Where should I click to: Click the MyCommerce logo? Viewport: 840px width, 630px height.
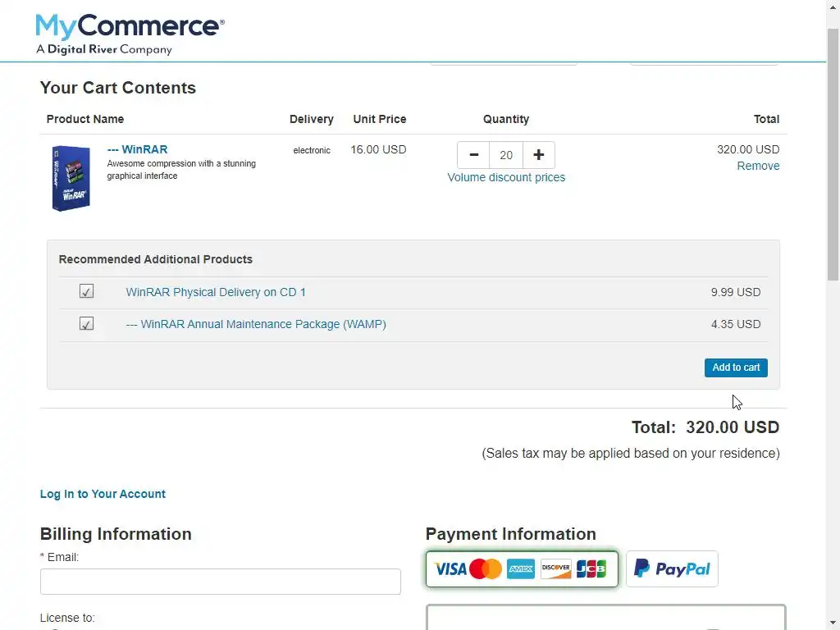[129, 34]
